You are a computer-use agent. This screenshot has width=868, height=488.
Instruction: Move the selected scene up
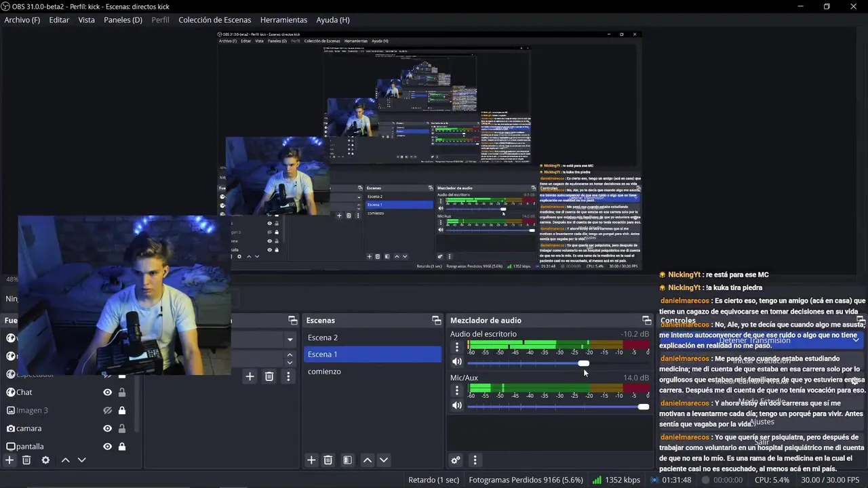click(367, 460)
